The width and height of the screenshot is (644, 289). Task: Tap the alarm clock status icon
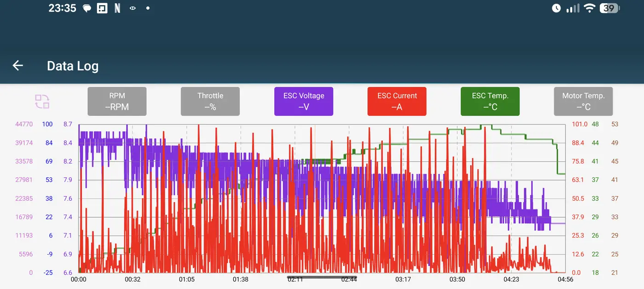[556, 8]
